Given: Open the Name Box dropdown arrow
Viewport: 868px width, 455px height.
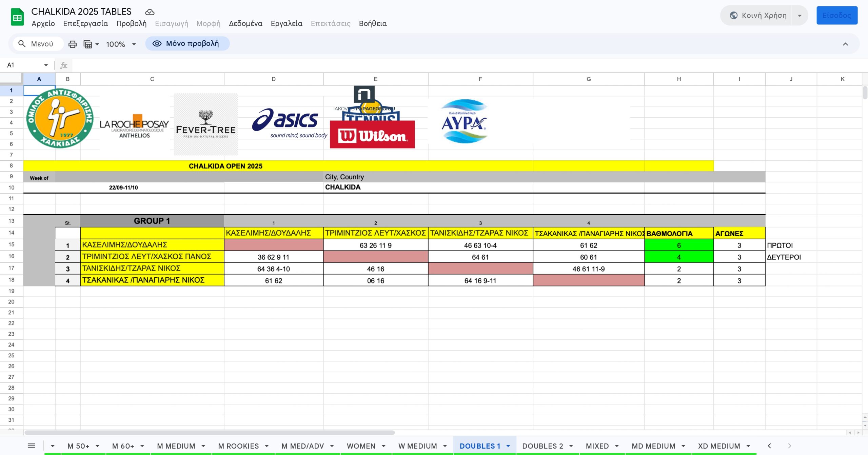Looking at the screenshot, I should [x=46, y=65].
